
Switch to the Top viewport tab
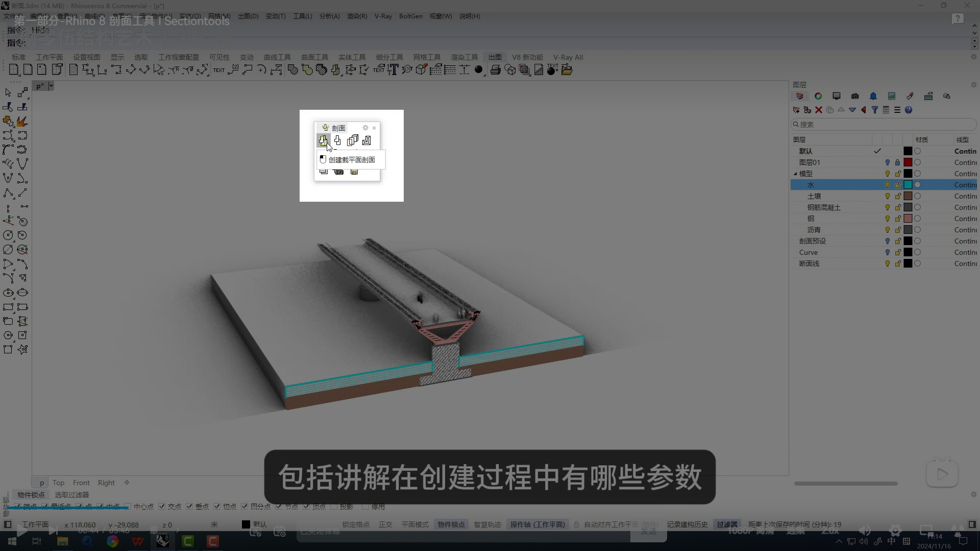point(58,483)
